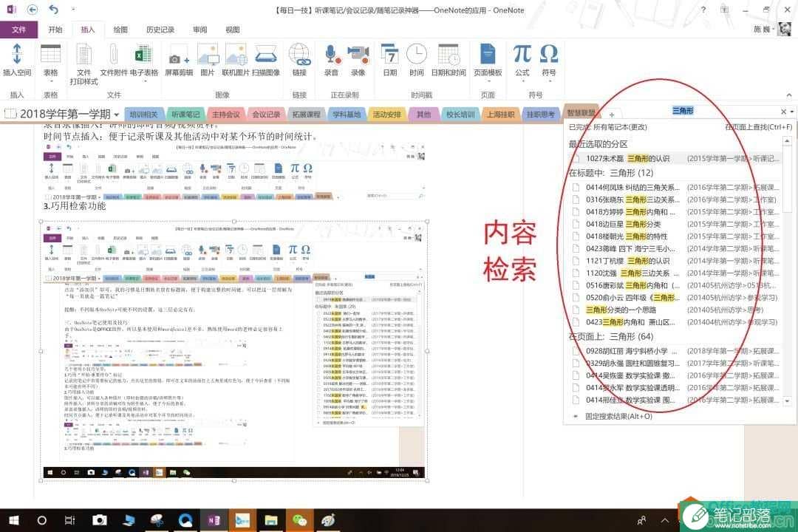Viewport: 798px width, 532px height.
Task: Switch to the 历史记录 History tab
Action: [x=160, y=30]
